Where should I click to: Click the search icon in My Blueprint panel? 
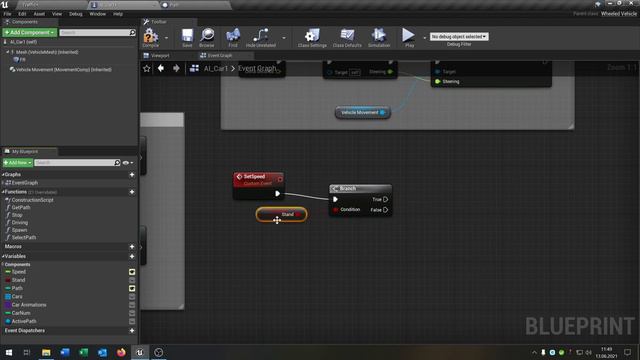(117, 162)
